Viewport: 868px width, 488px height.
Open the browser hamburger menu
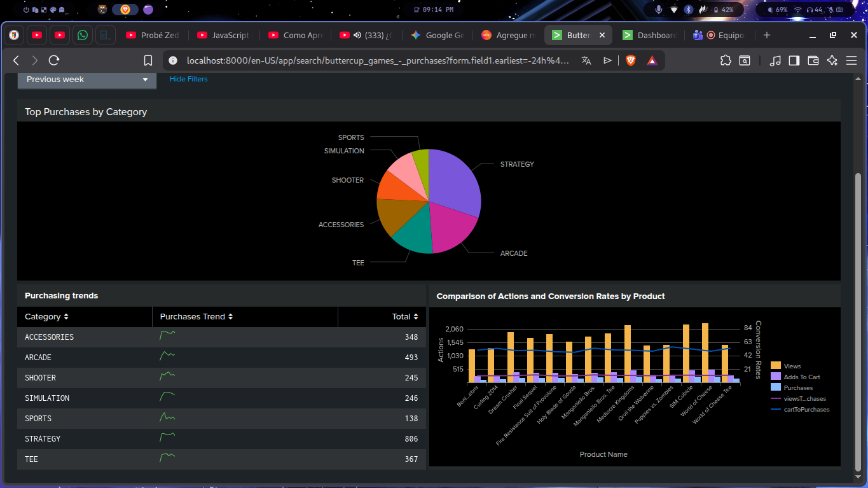851,60
